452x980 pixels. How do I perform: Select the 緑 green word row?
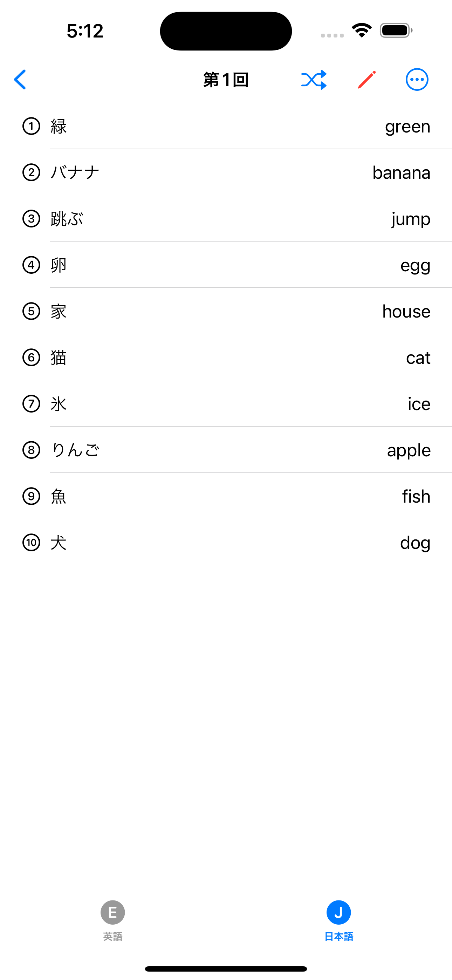tap(226, 126)
